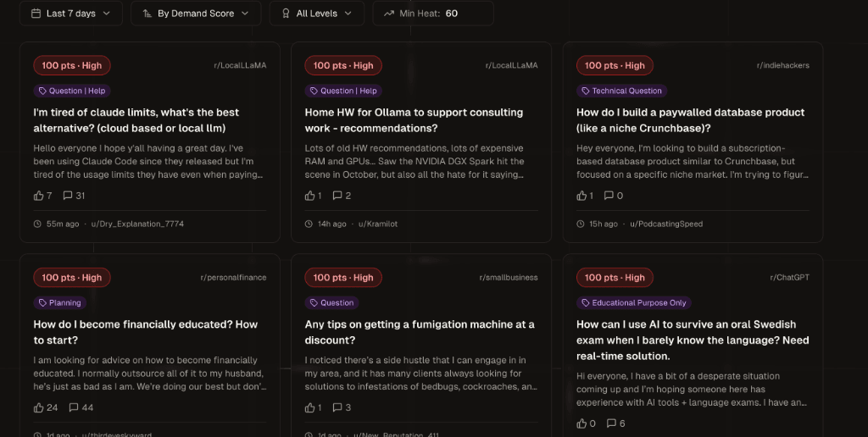Screen dimensions: 868x437
Task: Expand the By Demand Score sort dropdown
Action: (196, 14)
